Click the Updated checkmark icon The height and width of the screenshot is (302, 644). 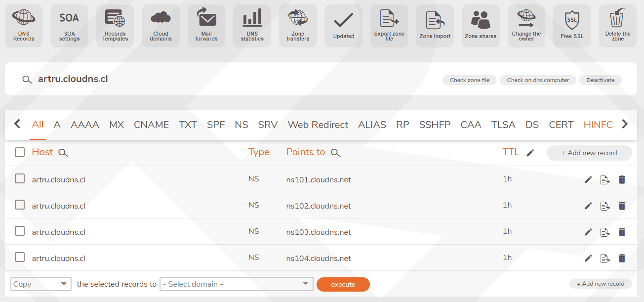tap(343, 26)
